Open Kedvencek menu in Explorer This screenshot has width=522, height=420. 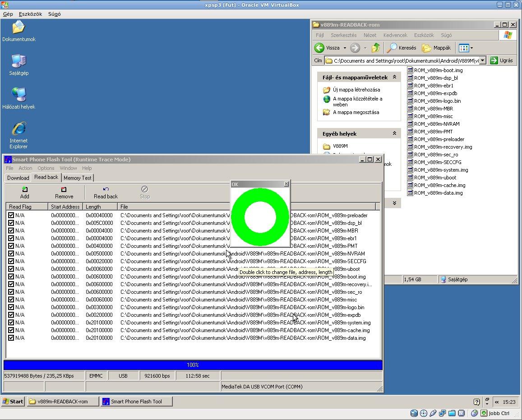click(x=395, y=35)
